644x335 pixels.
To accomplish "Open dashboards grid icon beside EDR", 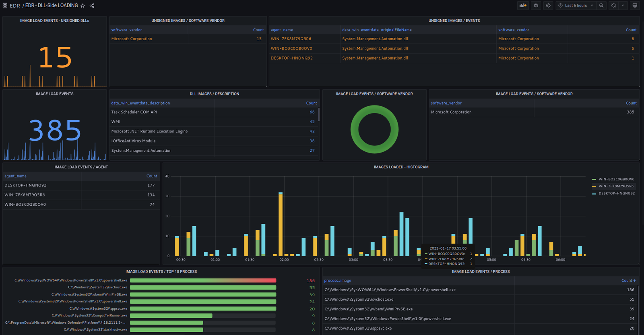I will (5, 6).
